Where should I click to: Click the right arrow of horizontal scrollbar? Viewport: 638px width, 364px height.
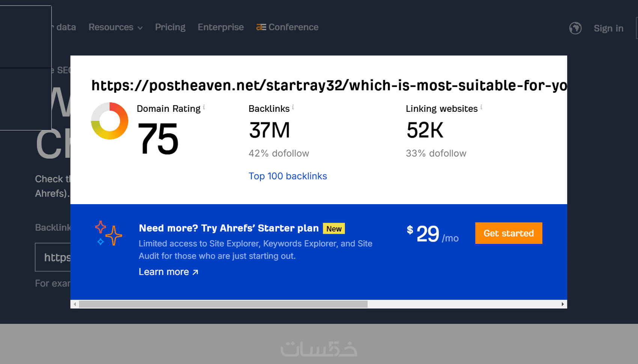[x=563, y=304]
